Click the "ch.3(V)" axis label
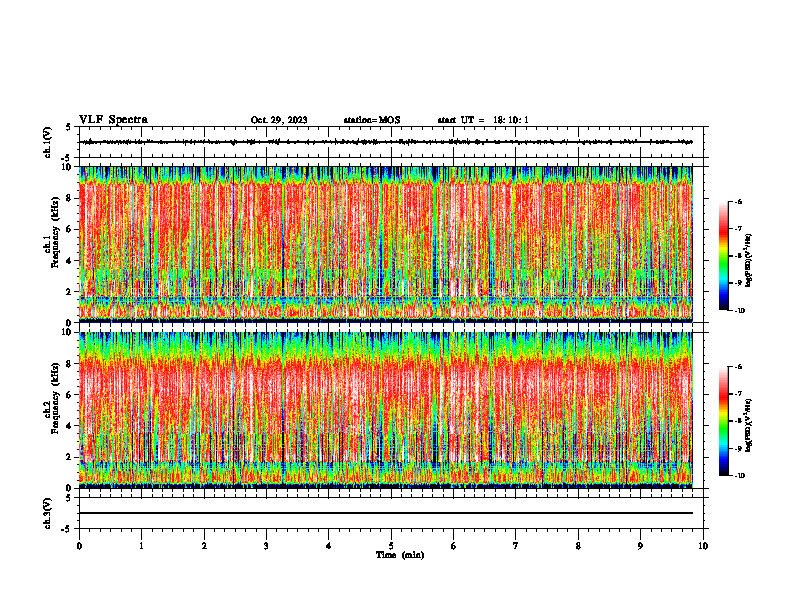Image resolution: width=792 pixels, height=612 pixels. pos(48,513)
